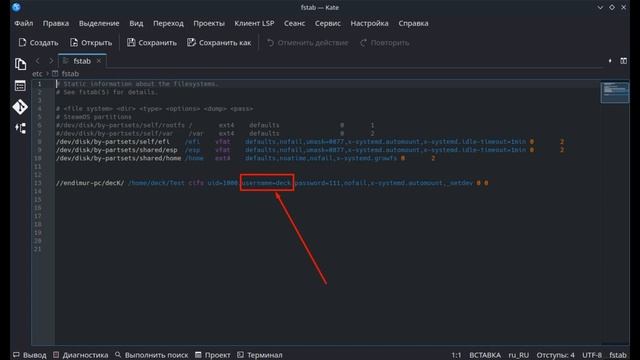Click the /dev/disk/by-partsets/self/efi line
Screen dimensions: 640x360
[310, 142]
